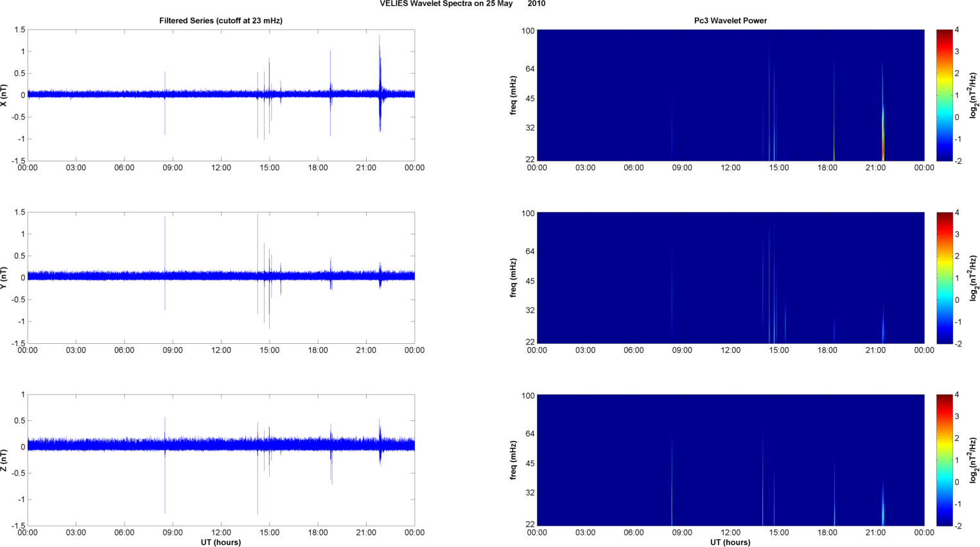This screenshot has width=980, height=547.
Task: Click the -1 y-axis tick of Z (nT) plot
Action: pyautogui.click(x=21, y=499)
